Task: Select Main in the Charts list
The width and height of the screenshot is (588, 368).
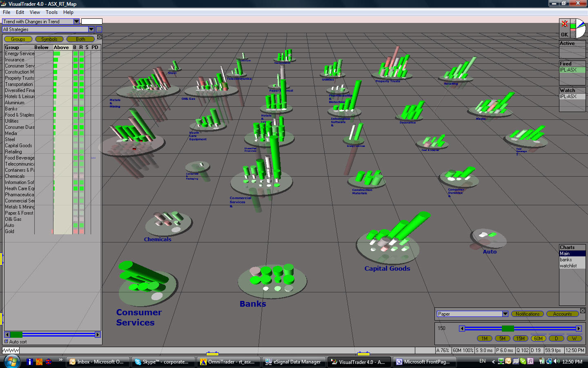Action: point(572,254)
